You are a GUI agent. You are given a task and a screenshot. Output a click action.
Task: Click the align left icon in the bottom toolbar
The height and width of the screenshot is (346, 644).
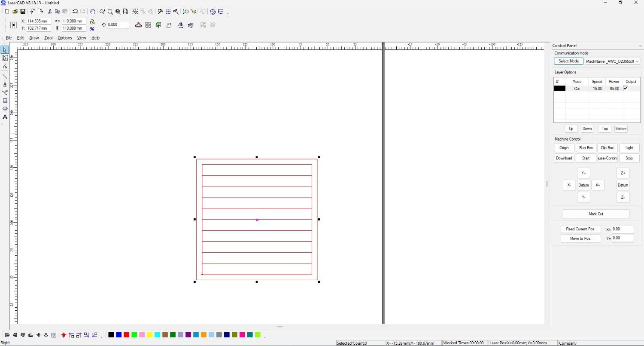point(7,335)
